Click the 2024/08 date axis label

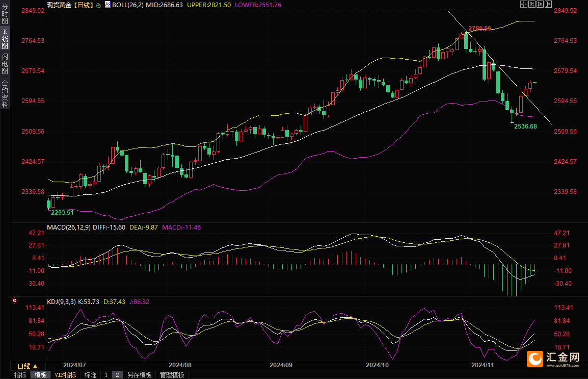pos(180,365)
